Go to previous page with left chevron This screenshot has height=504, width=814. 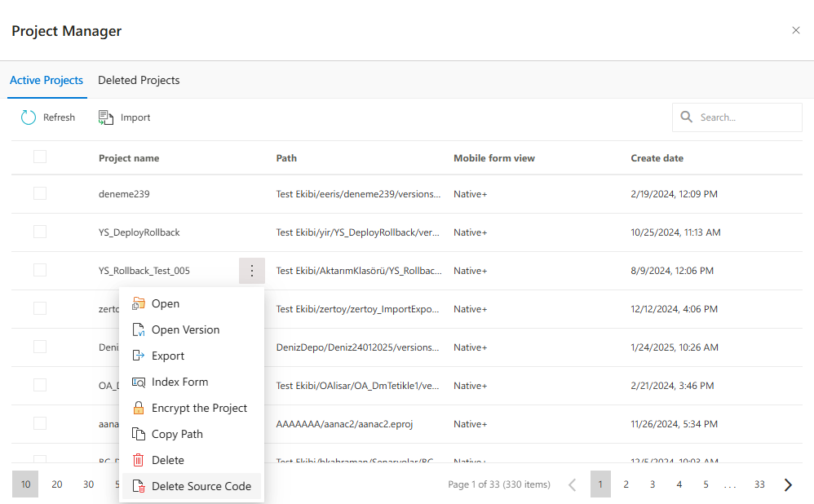pyautogui.click(x=572, y=484)
